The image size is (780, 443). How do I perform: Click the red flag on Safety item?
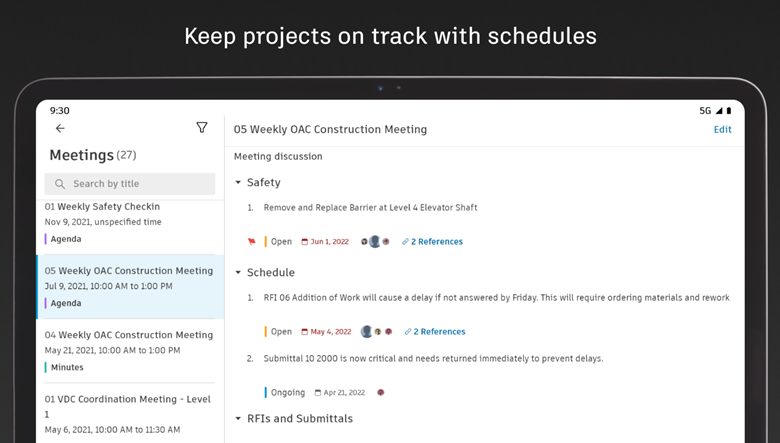tap(252, 242)
